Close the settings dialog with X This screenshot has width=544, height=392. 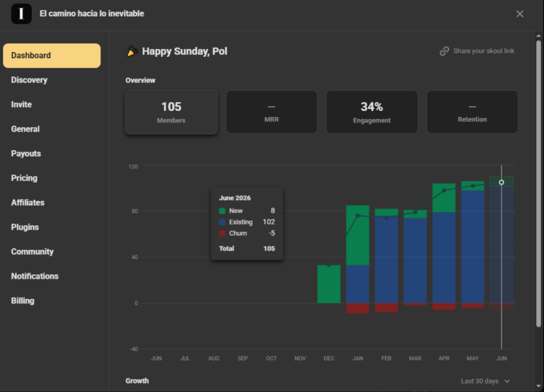click(520, 14)
